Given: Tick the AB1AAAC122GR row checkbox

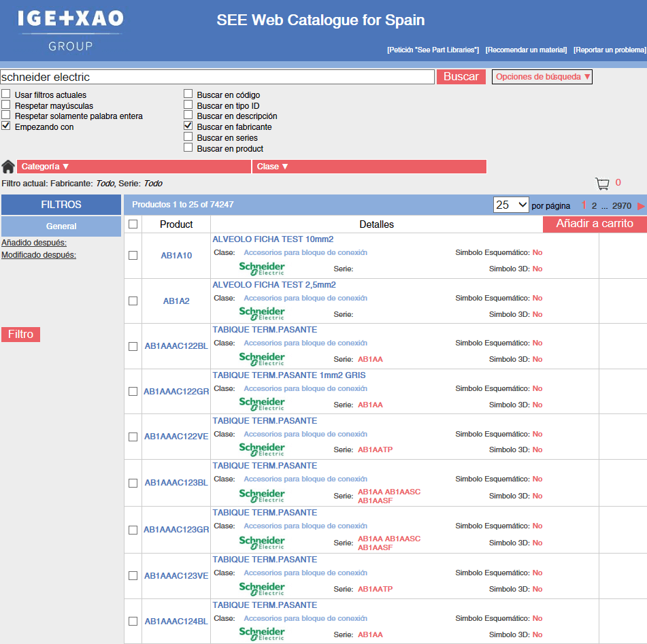Looking at the screenshot, I should [133, 391].
